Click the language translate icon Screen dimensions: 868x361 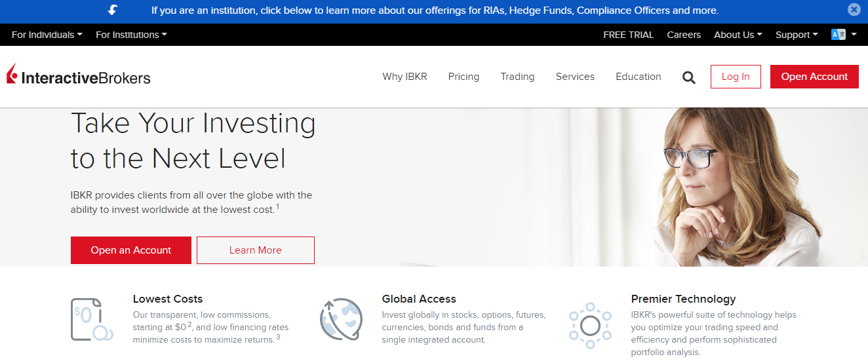838,35
